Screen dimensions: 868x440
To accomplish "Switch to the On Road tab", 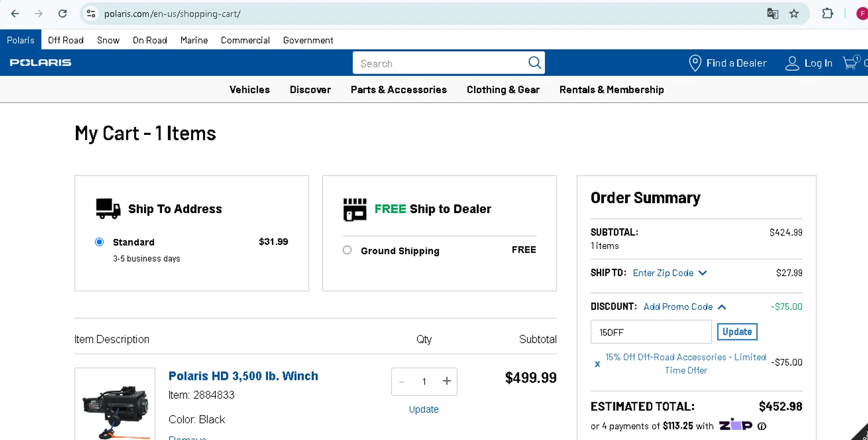I will [x=150, y=40].
